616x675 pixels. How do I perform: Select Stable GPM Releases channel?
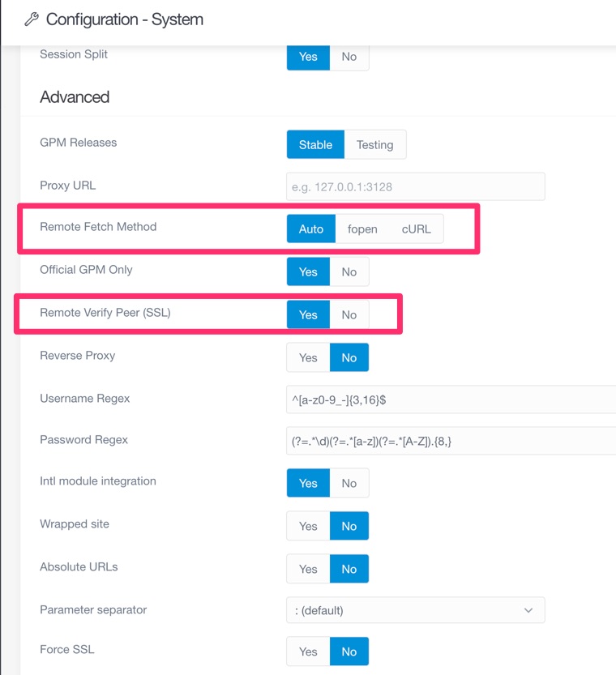[314, 144]
